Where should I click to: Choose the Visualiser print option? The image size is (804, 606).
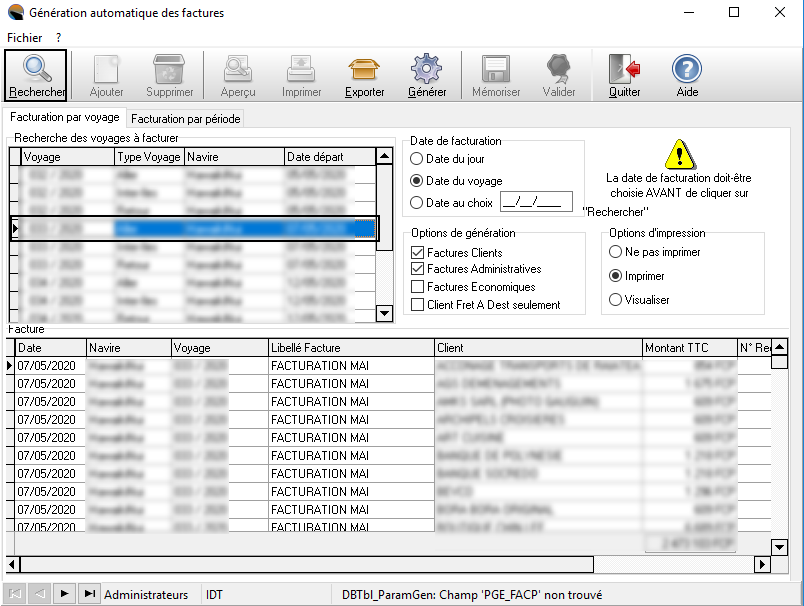(x=616, y=300)
